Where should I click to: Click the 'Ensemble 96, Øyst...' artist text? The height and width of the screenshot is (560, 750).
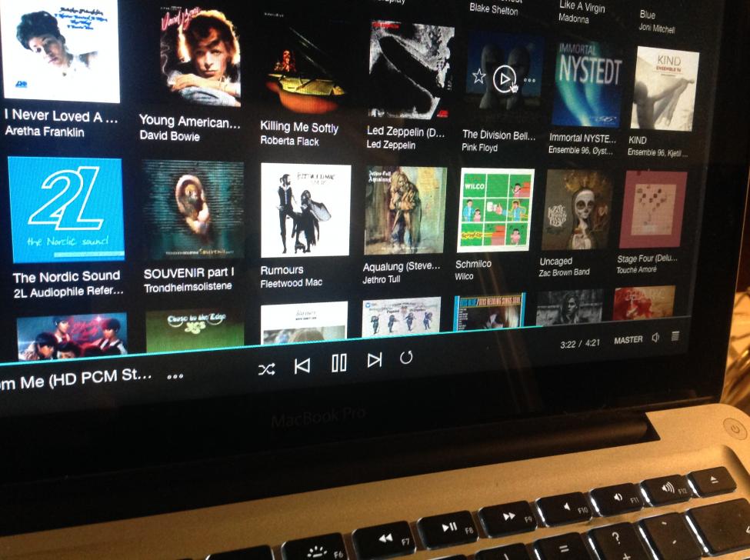coord(581,150)
